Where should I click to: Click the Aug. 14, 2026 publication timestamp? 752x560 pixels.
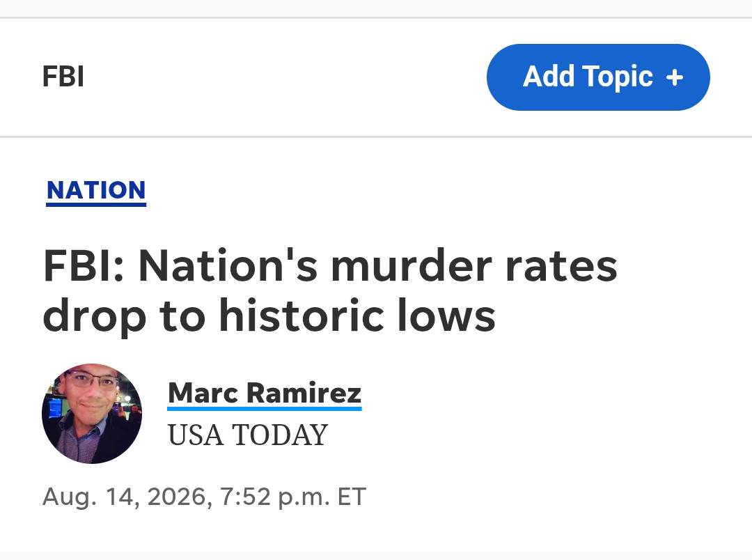[x=204, y=497]
